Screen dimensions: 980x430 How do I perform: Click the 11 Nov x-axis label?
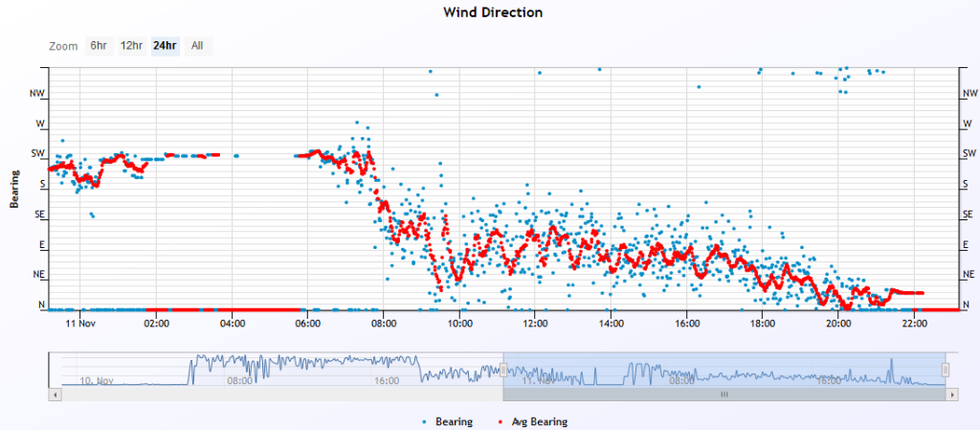point(80,323)
